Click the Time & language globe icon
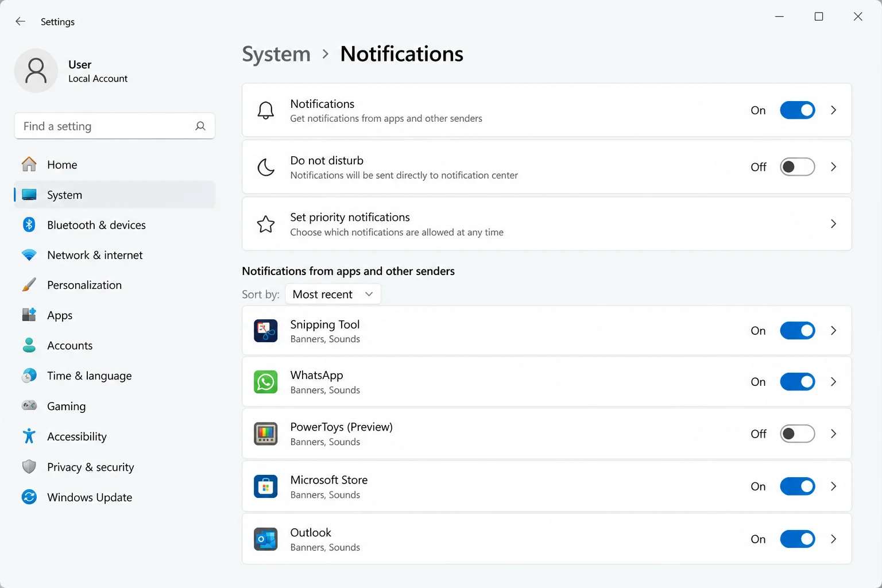This screenshot has height=588, width=882. pyautogui.click(x=29, y=376)
